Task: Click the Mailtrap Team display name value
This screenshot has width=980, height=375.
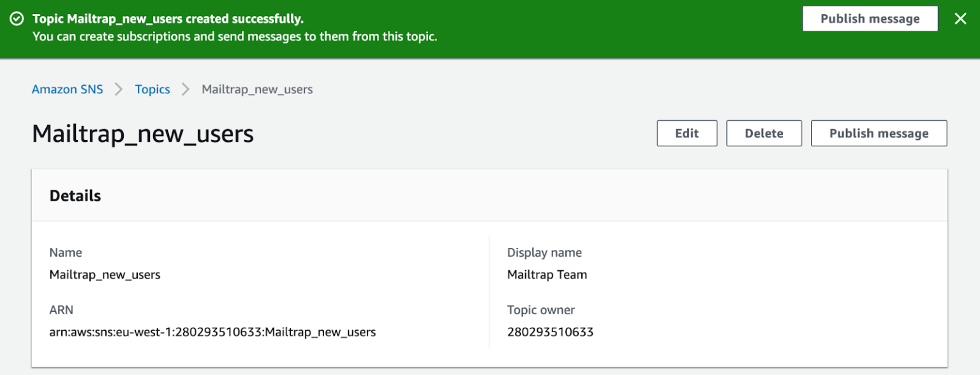Action: 547,274
